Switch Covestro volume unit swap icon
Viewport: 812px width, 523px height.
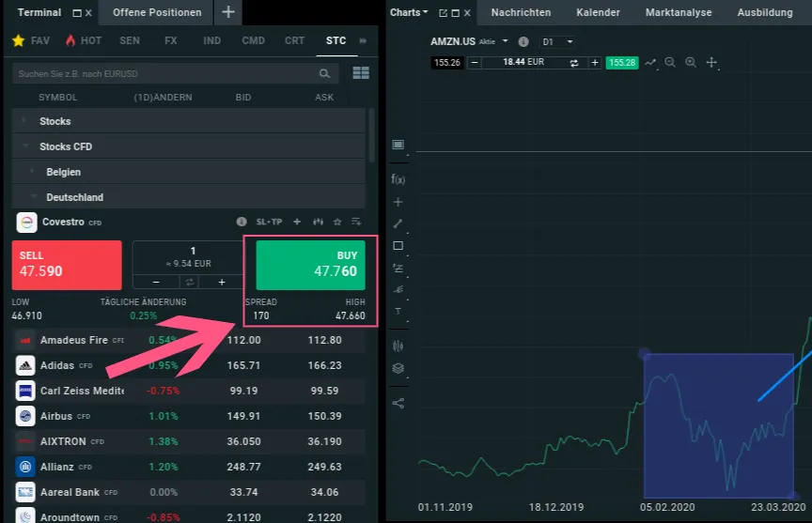point(190,282)
